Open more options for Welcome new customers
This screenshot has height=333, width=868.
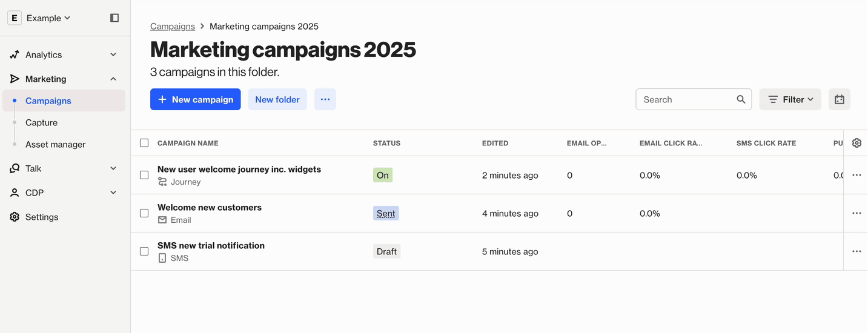856,213
